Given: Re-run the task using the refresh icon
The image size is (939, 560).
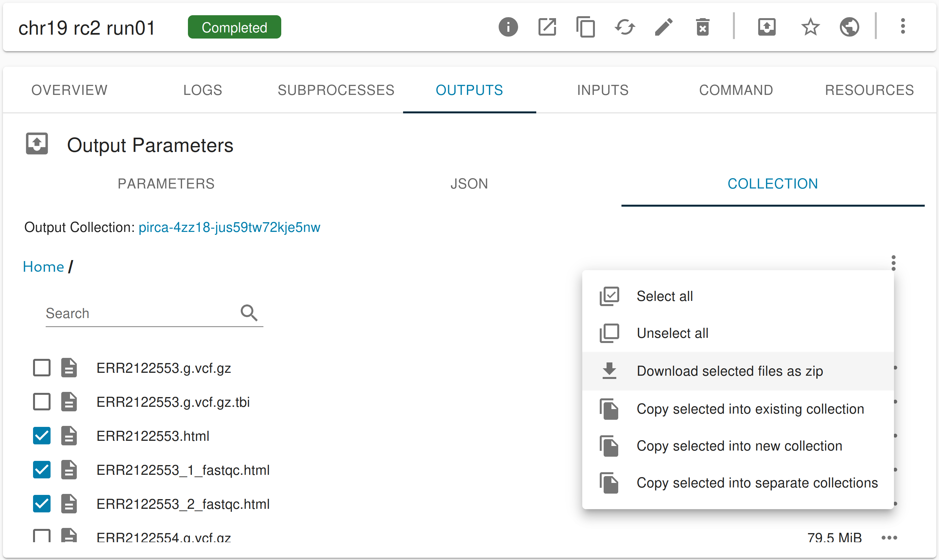Looking at the screenshot, I should [625, 27].
